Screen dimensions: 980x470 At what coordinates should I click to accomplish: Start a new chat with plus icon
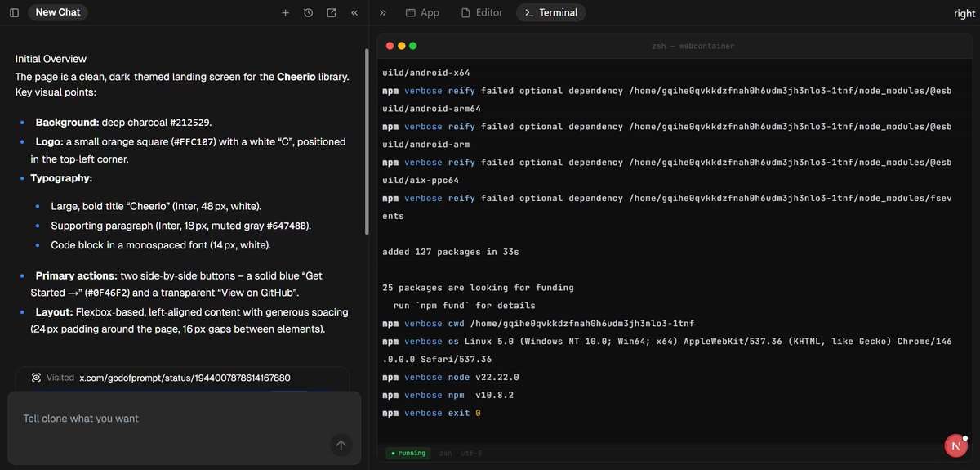pyautogui.click(x=285, y=13)
